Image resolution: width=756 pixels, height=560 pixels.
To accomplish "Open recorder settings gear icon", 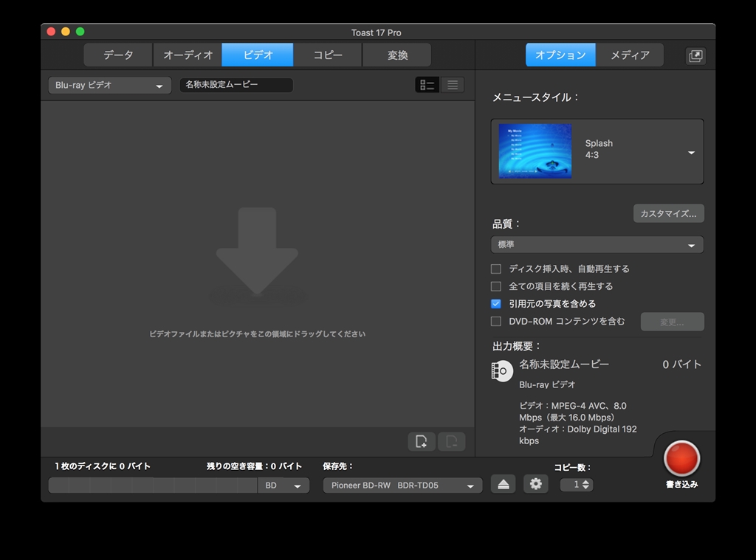I will (x=536, y=484).
